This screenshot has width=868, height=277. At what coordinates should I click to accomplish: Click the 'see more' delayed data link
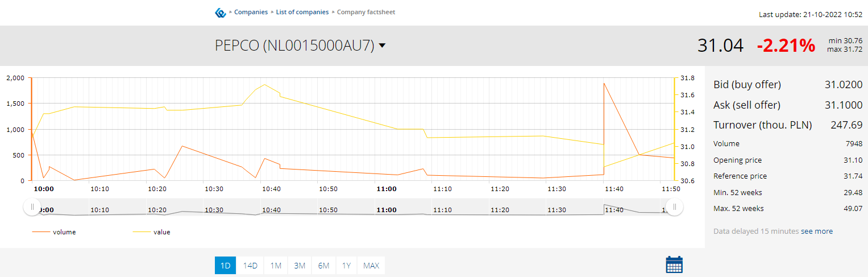tap(817, 231)
